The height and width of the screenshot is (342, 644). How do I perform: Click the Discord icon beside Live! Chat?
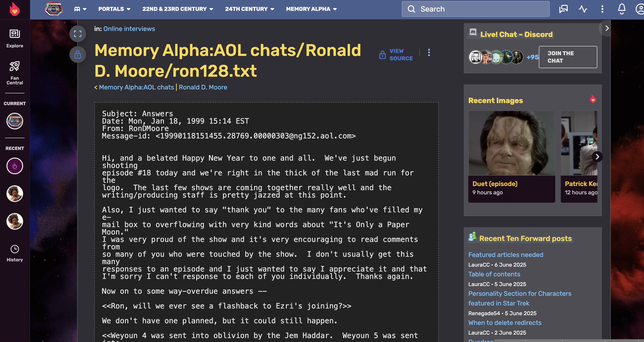point(473,32)
